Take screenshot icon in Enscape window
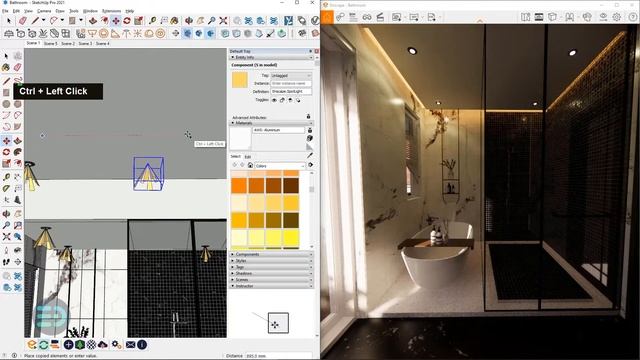This screenshot has height=360, width=640. 397,17
